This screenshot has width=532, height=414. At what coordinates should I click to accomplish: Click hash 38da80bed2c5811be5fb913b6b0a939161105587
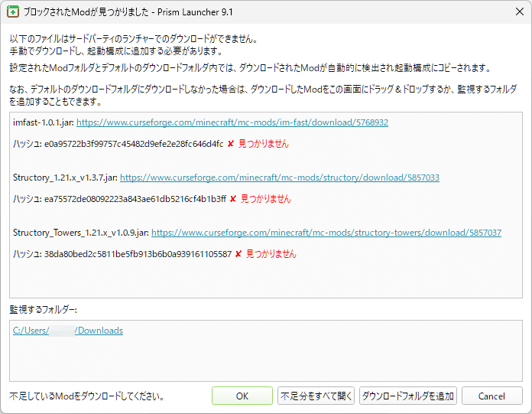(x=138, y=254)
